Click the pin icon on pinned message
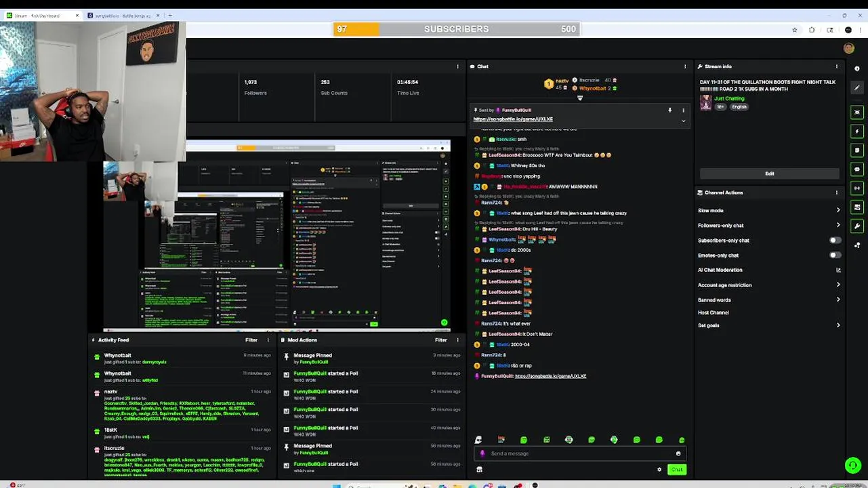The image size is (868, 488). pyautogui.click(x=669, y=110)
